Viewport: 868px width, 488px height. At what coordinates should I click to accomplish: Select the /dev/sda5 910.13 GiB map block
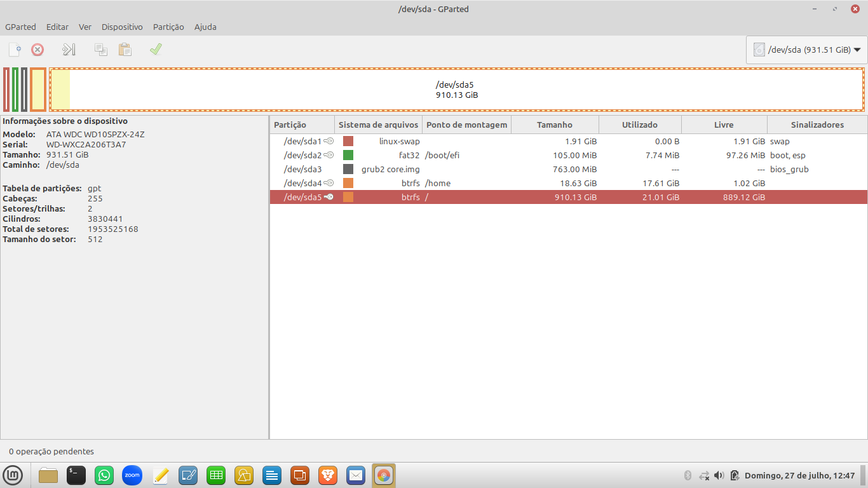point(457,90)
